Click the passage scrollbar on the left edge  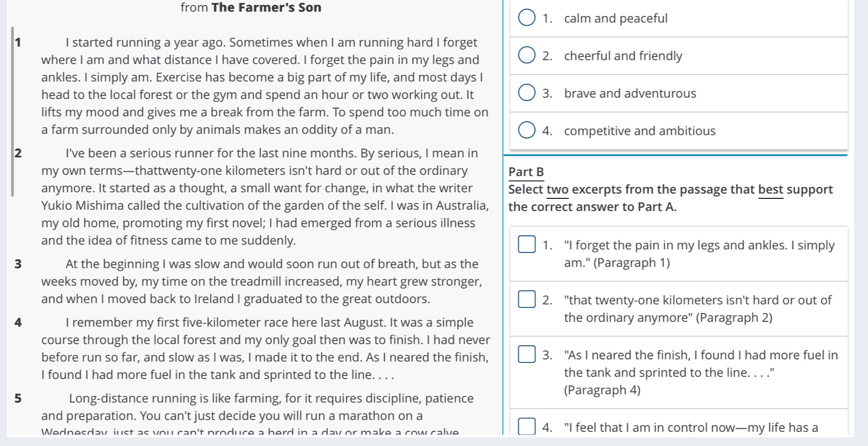pyautogui.click(x=12, y=112)
